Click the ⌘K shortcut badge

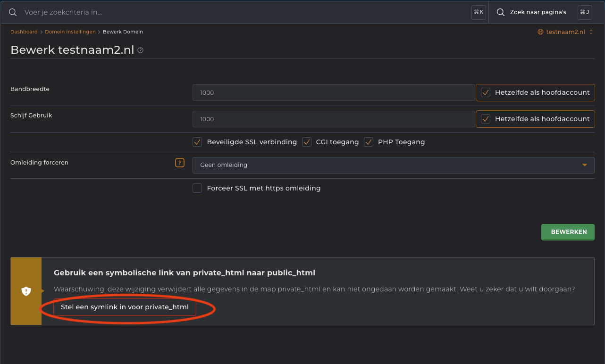479,12
